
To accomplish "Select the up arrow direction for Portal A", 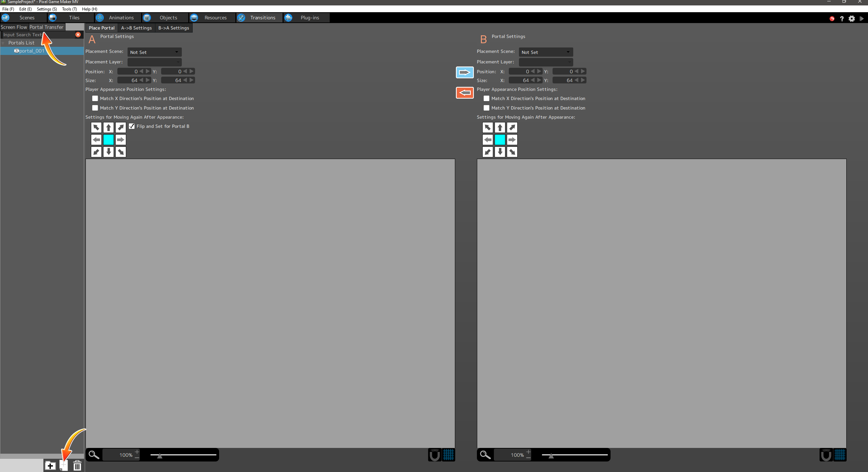I will pyautogui.click(x=109, y=127).
